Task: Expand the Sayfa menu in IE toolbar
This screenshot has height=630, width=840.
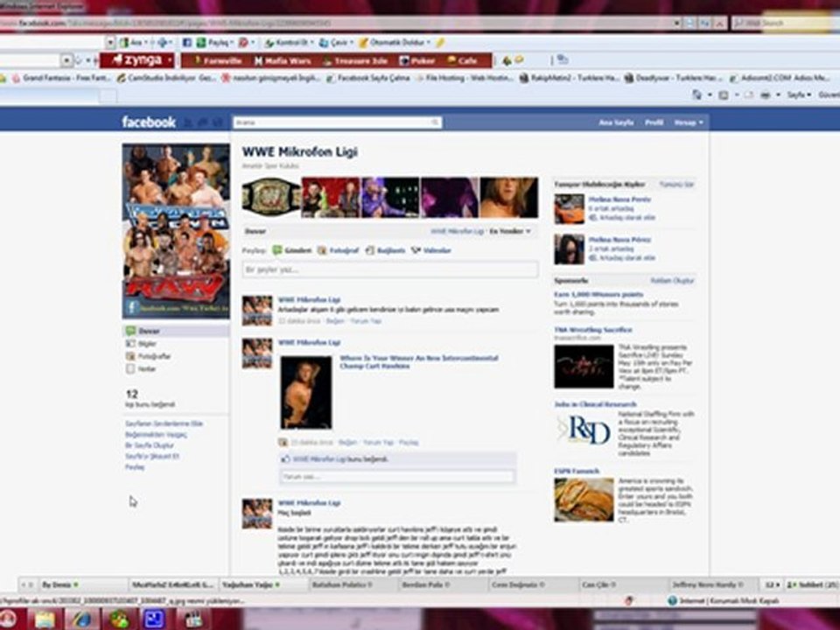Action: tap(799, 94)
